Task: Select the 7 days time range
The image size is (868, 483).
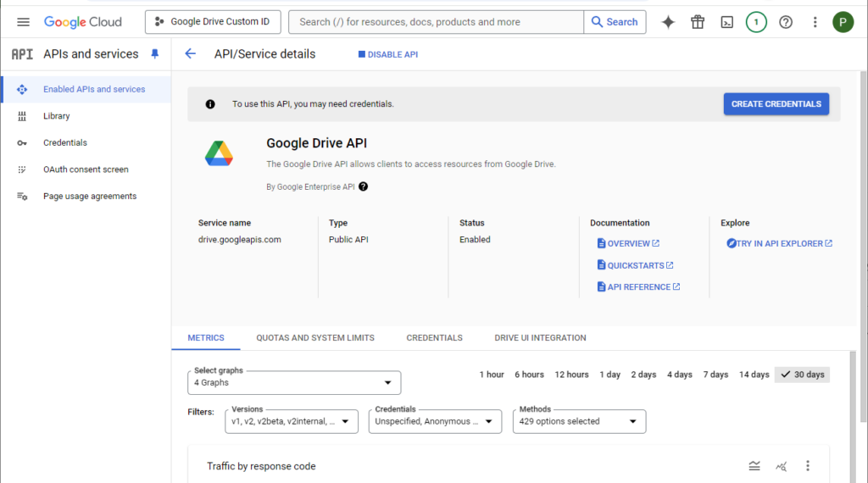Action: tap(715, 375)
